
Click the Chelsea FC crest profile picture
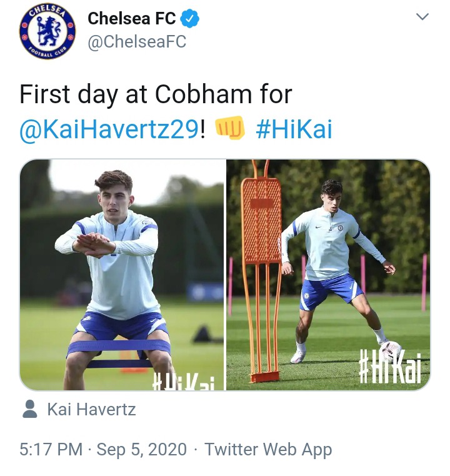click(x=47, y=32)
